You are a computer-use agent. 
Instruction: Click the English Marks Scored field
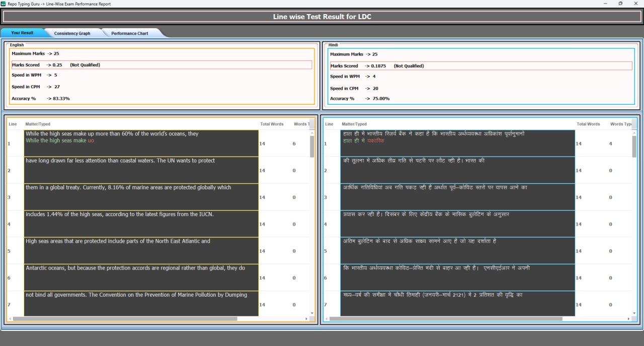(x=162, y=65)
